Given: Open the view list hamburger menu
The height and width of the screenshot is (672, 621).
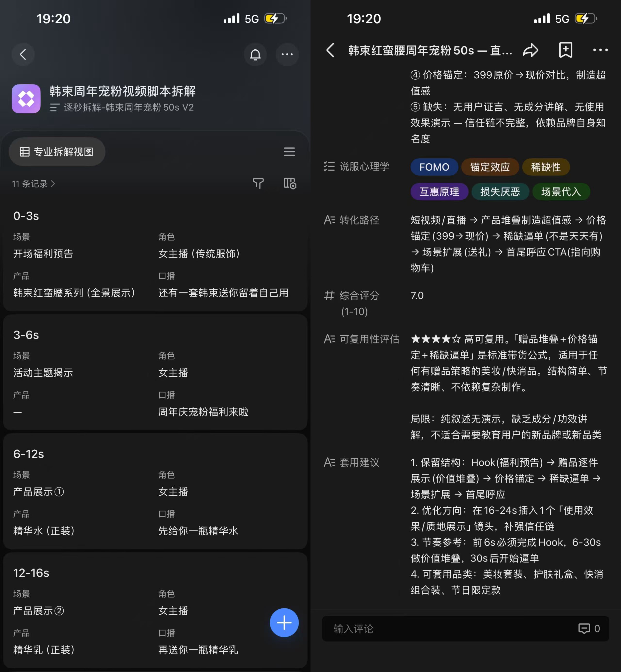Looking at the screenshot, I should 289,152.
